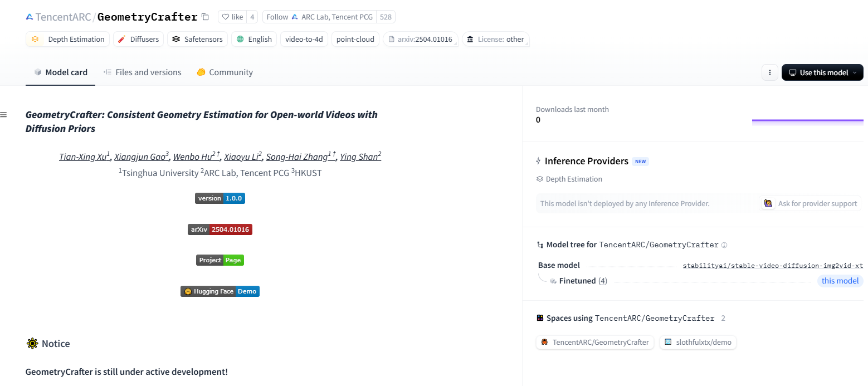Click the 'GeometryCrafter is still under active development!' text
868x386 pixels.
pos(126,372)
